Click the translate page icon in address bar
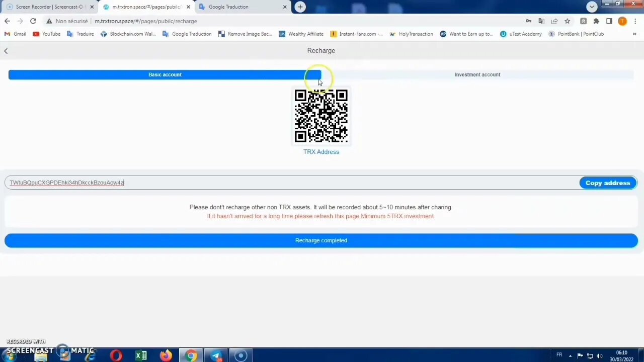Image resolution: width=644 pixels, height=362 pixels. point(541,21)
